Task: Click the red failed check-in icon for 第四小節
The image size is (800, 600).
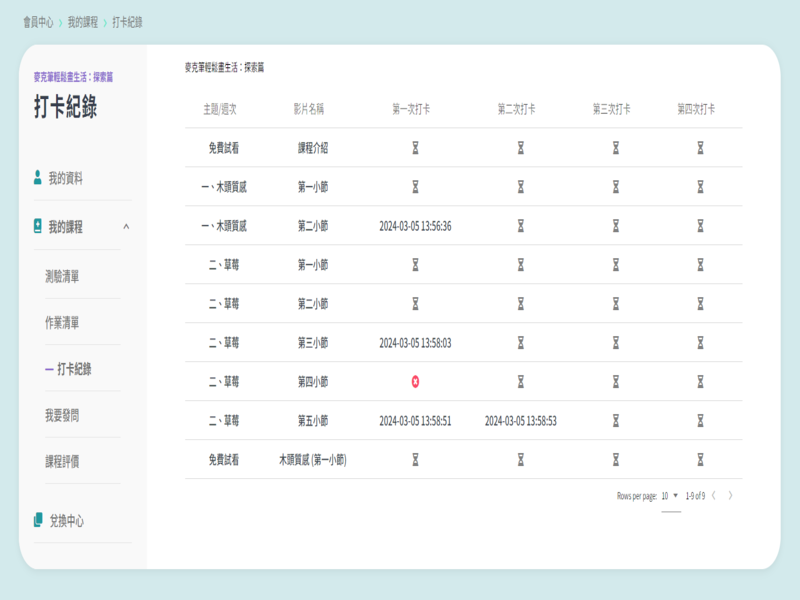Action: 415,382
